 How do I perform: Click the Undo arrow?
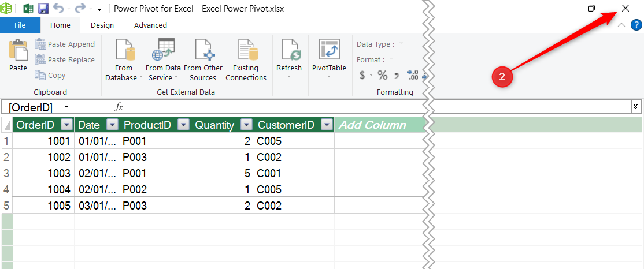59,8
